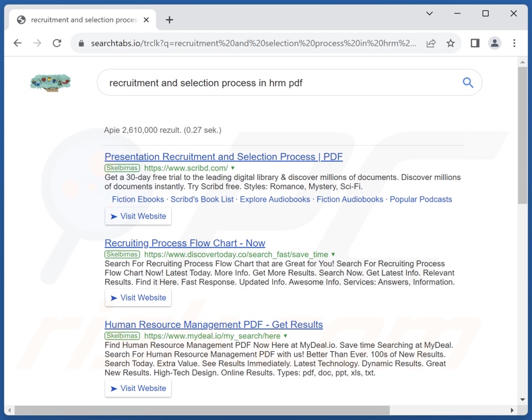The width and height of the screenshot is (532, 420).
Task: Select the recruitment and selection process tab
Action: click(81, 20)
